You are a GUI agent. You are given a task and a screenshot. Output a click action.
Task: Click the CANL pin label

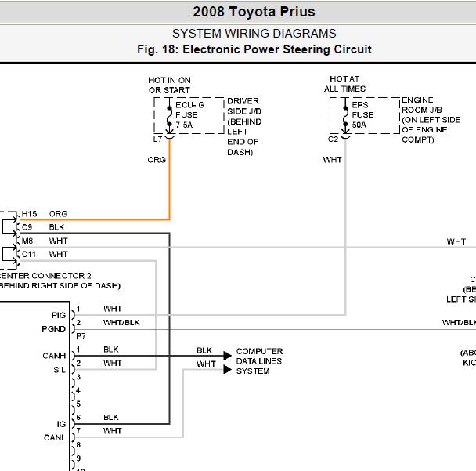(55, 437)
